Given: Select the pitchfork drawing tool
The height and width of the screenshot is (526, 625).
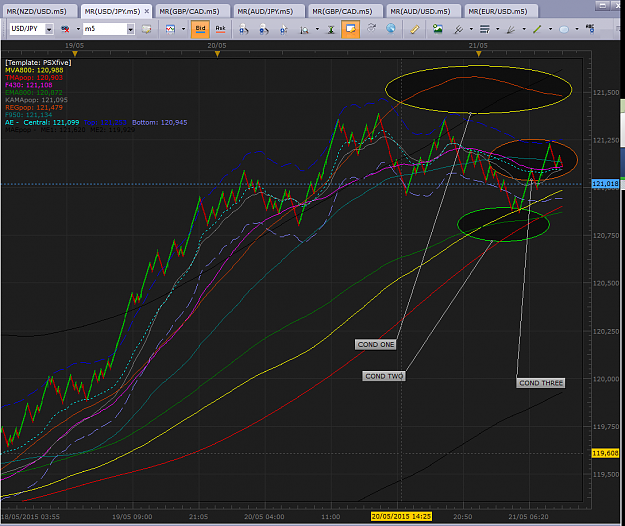Looking at the screenshot, I should 458,29.
